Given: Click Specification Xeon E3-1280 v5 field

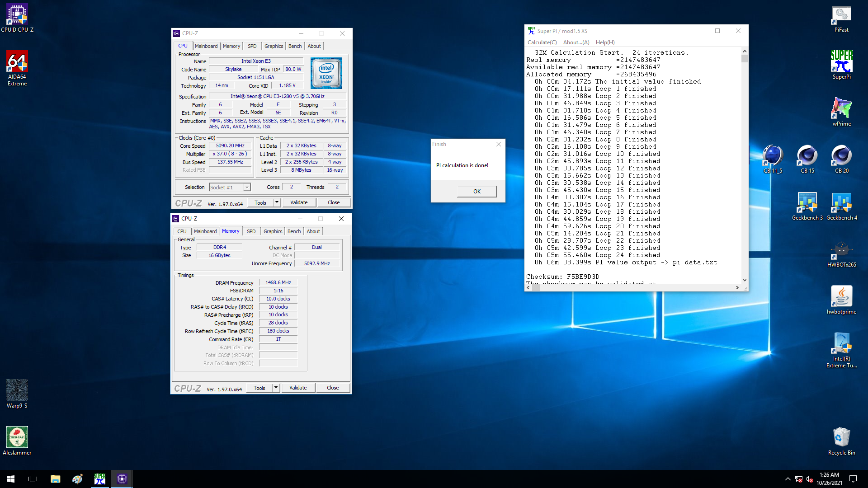Looking at the screenshot, I should pos(277,96).
